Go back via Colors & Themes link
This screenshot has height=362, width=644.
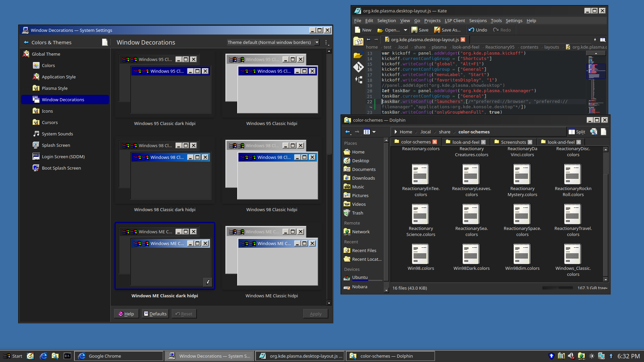point(48,42)
